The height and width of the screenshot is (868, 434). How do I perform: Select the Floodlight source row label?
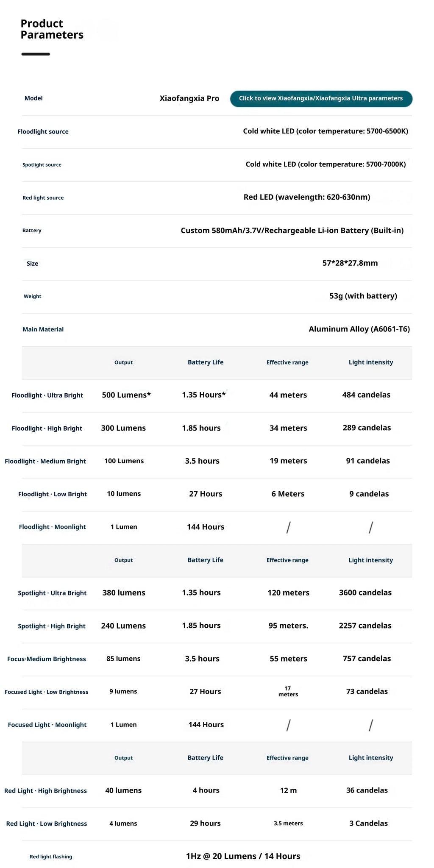click(x=43, y=132)
